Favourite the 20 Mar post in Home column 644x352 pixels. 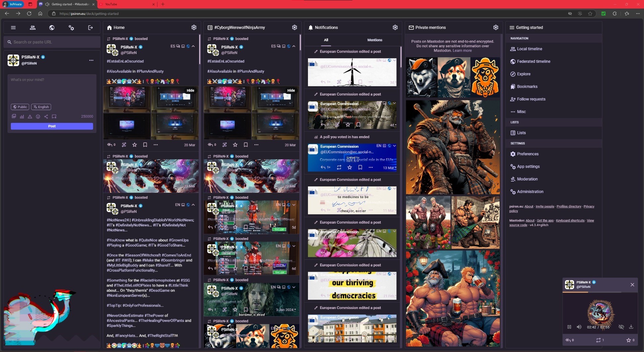point(135,145)
